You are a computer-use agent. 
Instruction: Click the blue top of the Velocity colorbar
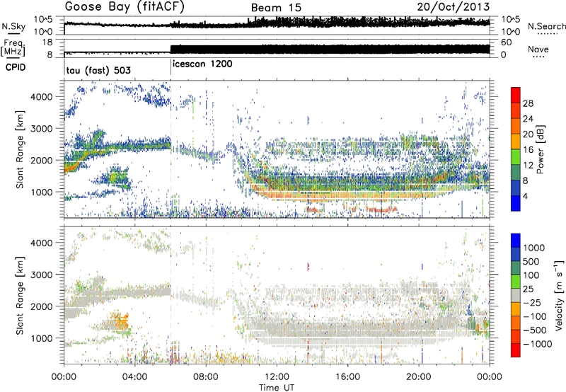[x=516, y=241]
